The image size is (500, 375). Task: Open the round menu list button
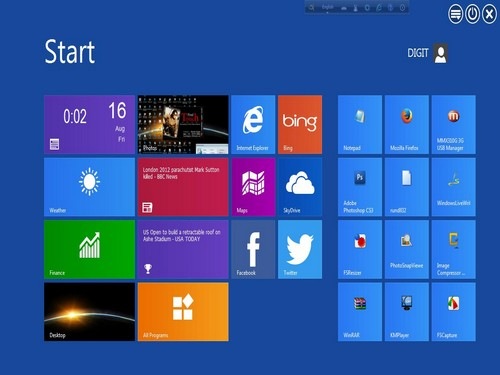click(x=455, y=14)
